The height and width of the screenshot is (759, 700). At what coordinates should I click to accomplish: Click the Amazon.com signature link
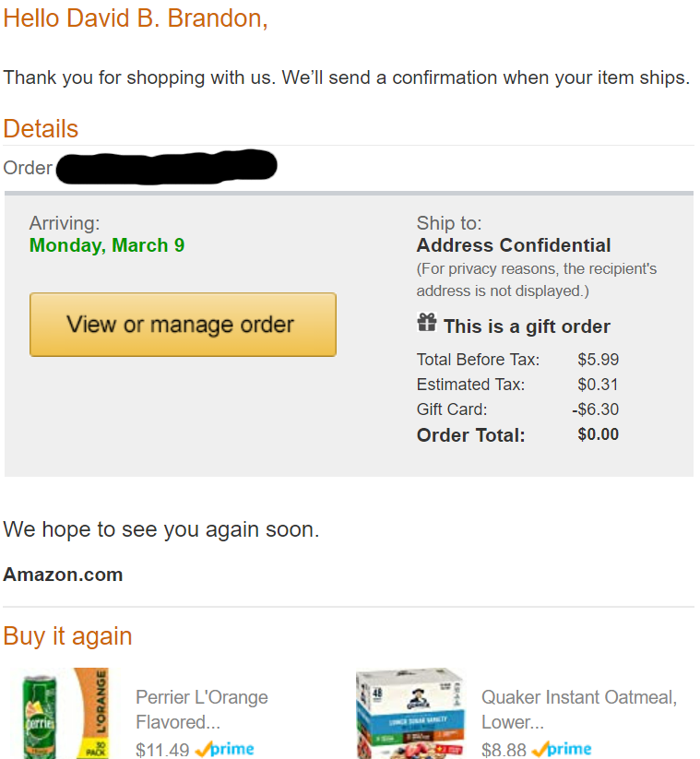pyautogui.click(x=62, y=574)
